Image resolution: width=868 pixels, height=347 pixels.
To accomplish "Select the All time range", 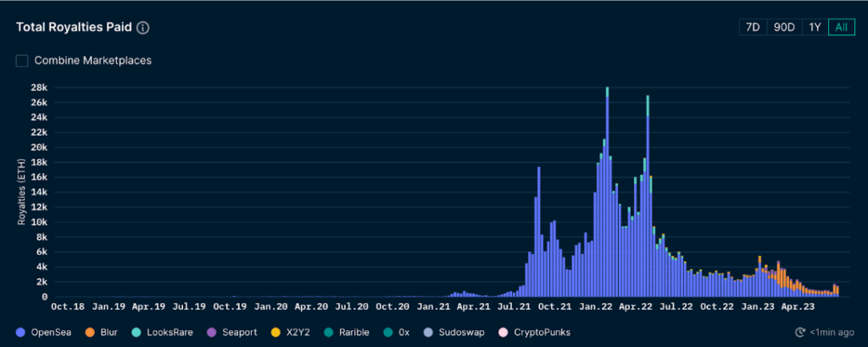I will 841,27.
